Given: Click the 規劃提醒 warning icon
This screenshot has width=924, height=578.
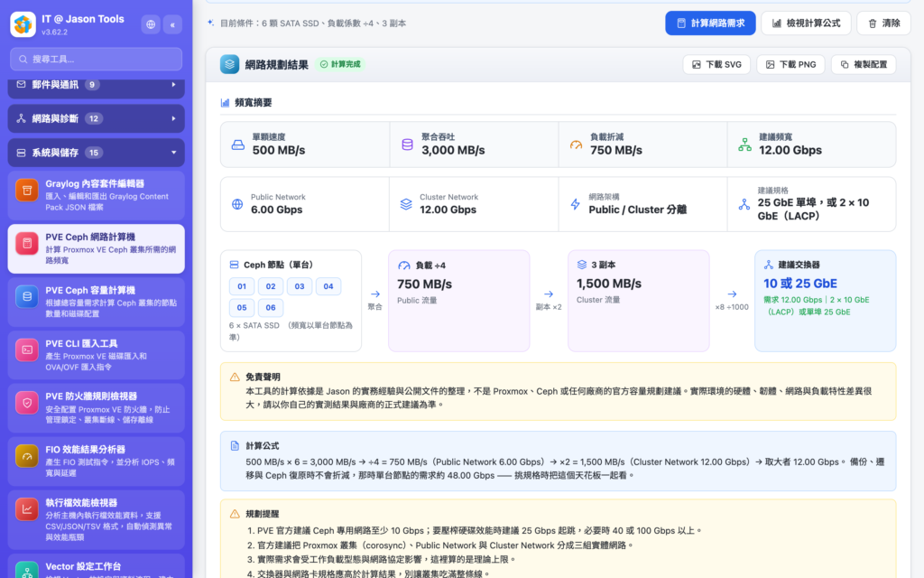Looking at the screenshot, I should 235,514.
